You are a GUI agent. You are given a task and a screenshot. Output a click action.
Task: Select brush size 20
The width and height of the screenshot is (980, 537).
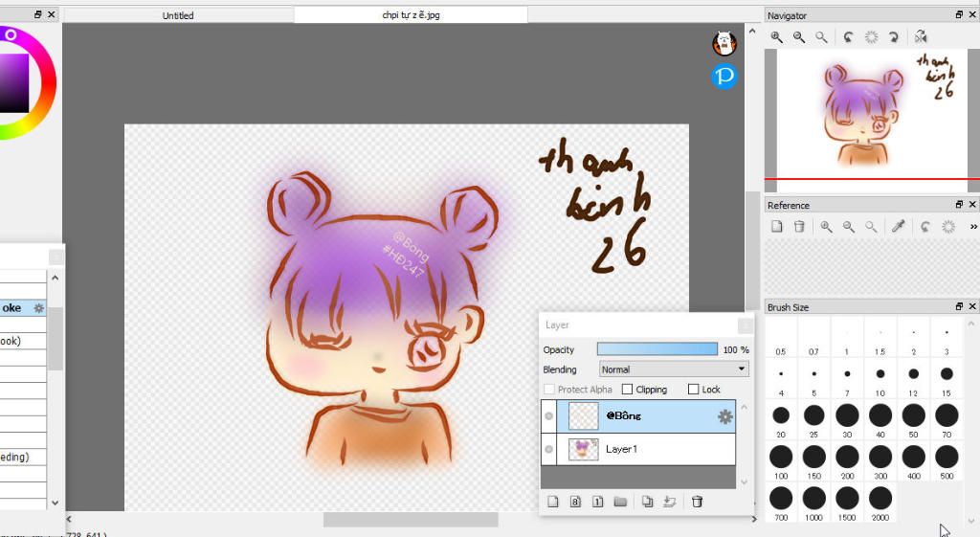[781, 420]
